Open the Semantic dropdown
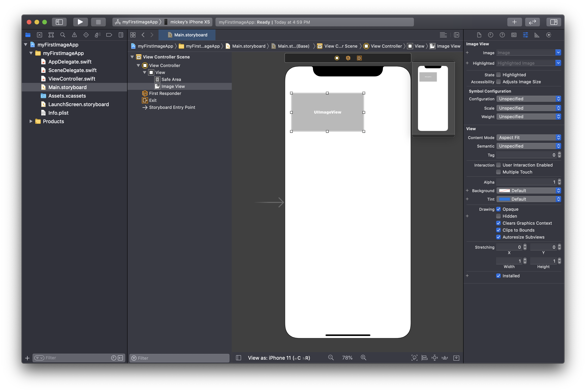This screenshot has height=392, width=586. point(528,146)
